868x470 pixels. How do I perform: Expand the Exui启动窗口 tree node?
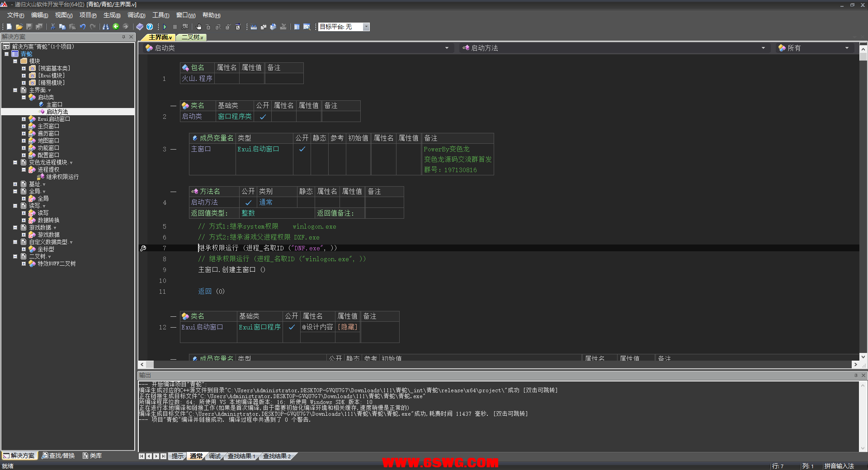[x=24, y=119]
